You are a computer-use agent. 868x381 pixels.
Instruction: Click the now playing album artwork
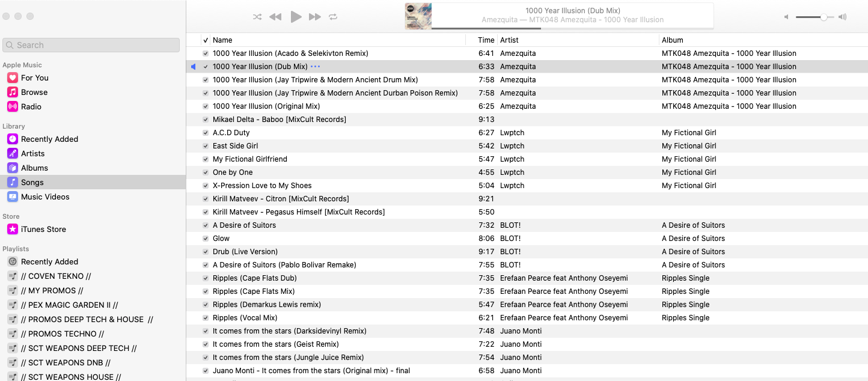[x=418, y=16]
